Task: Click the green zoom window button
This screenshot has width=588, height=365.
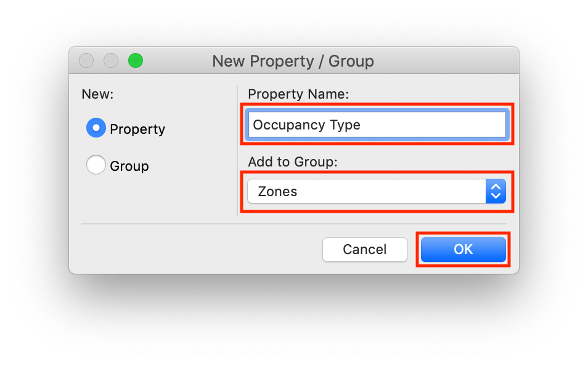Action: 135,60
